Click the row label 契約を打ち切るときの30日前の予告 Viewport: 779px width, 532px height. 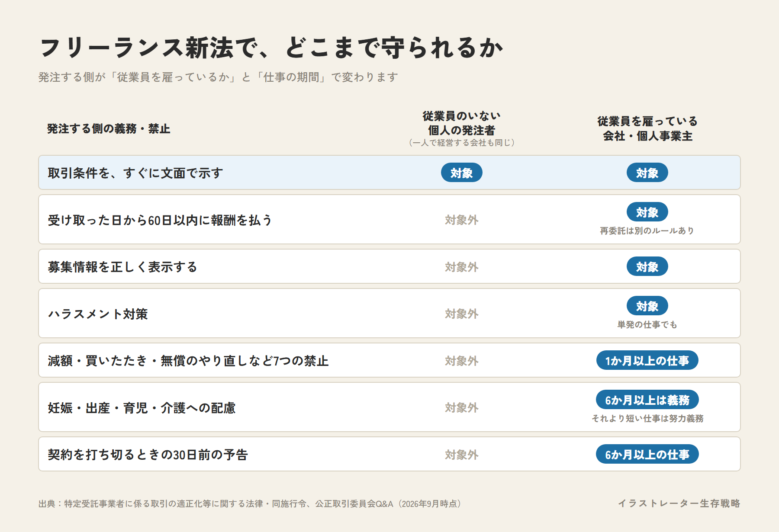point(148,455)
